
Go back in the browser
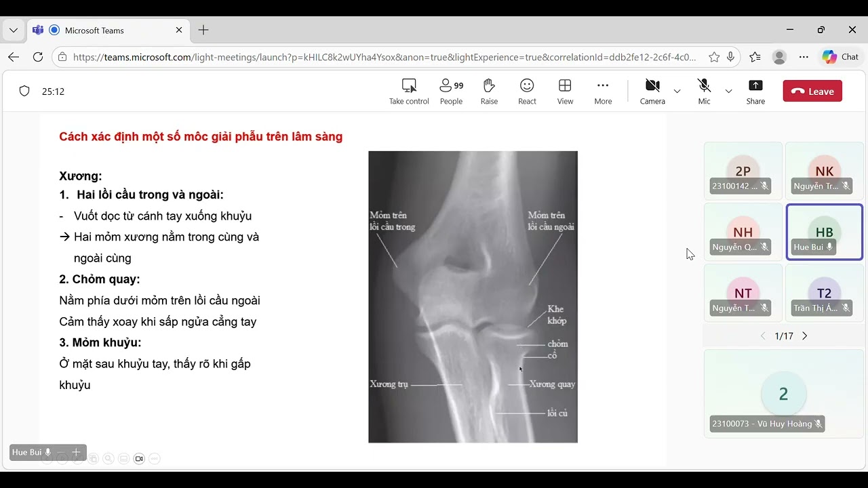pos(14,57)
